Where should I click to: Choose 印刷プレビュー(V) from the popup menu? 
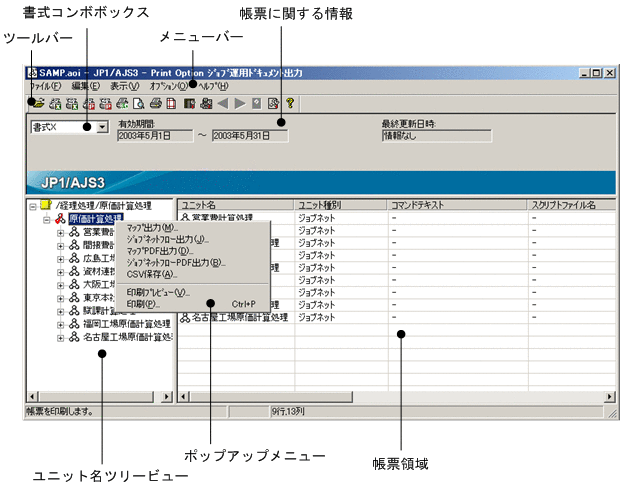[x=192, y=292]
